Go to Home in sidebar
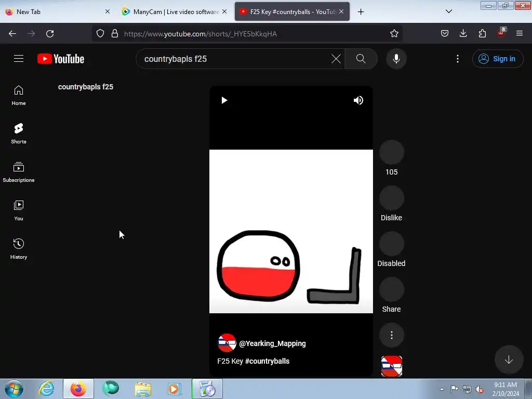The width and height of the screenshot is (532, 399). pos(19,96)
